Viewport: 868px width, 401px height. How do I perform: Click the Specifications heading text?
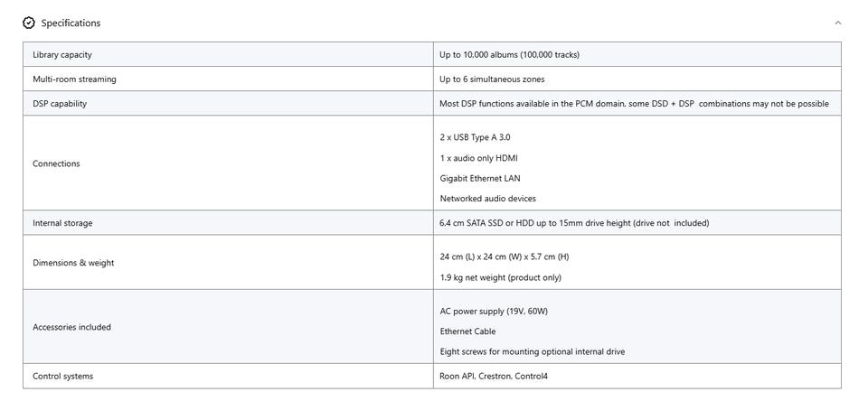[x=71, y=23]
